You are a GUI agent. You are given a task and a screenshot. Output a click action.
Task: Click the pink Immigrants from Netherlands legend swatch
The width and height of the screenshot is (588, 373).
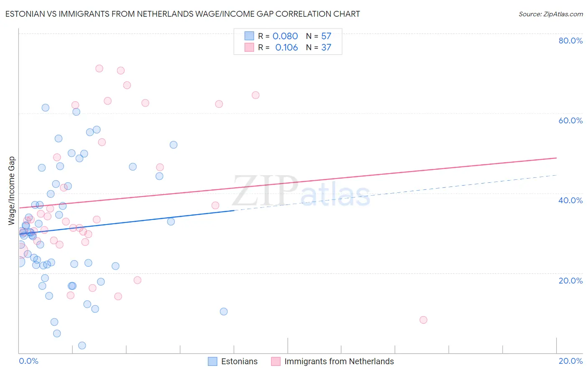tap(276, 361)
